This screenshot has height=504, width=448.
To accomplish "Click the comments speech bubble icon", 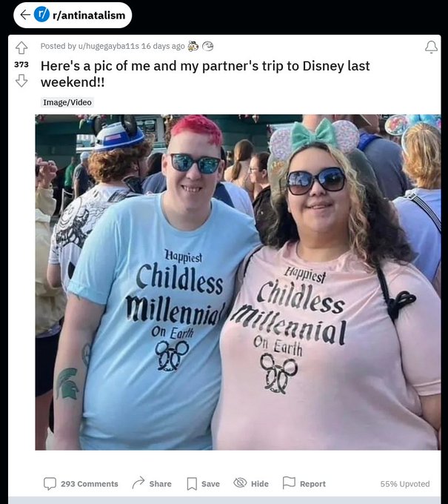I will coord(50,483).
